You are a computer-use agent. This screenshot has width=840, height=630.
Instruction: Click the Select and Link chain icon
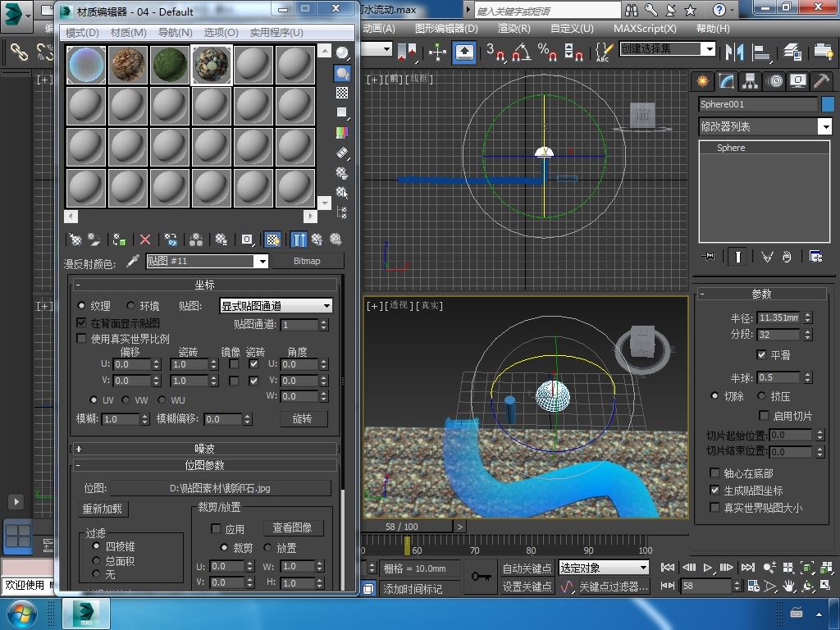pos(20,52)
